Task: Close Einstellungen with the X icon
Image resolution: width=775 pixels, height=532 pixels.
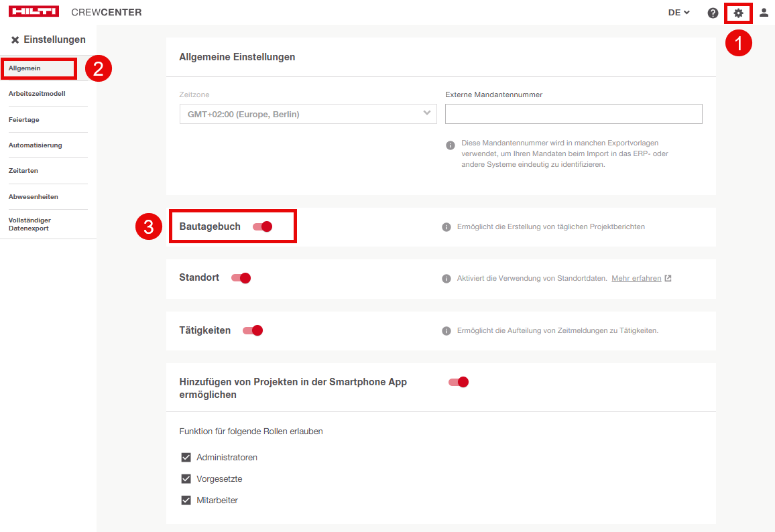Action: [x=15, y=40]
